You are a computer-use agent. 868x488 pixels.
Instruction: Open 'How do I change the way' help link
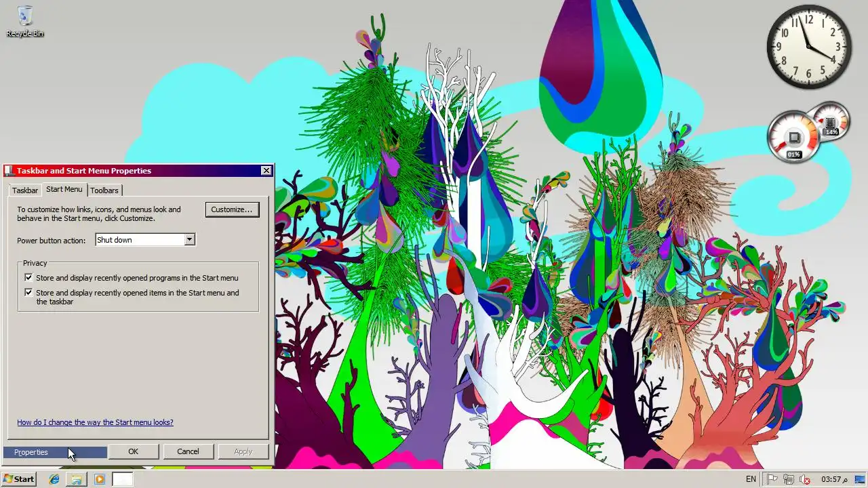point(95,422)
